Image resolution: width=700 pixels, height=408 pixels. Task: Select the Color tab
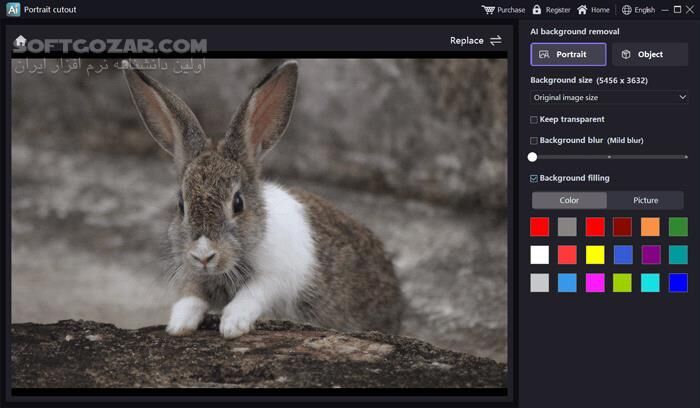569,200
